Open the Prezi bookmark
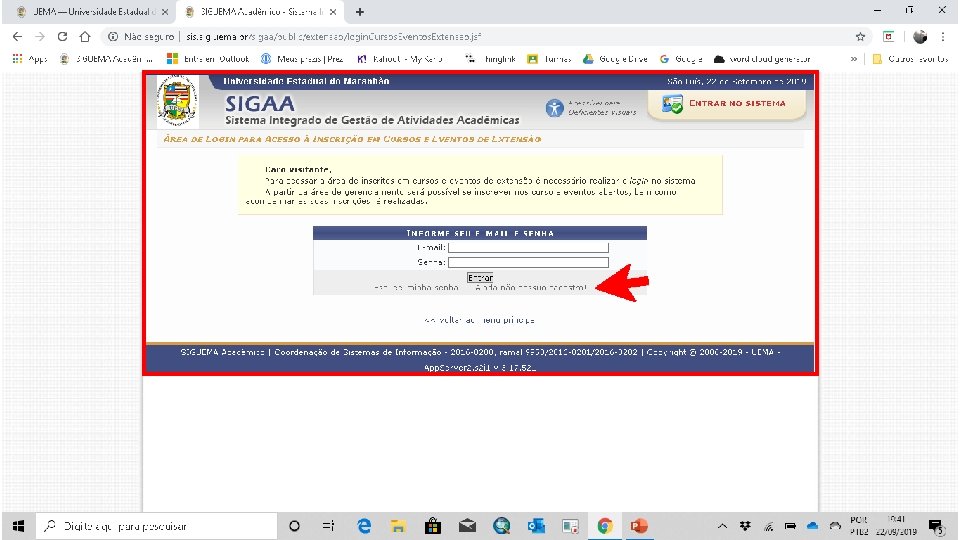 [x=302, y=59]
